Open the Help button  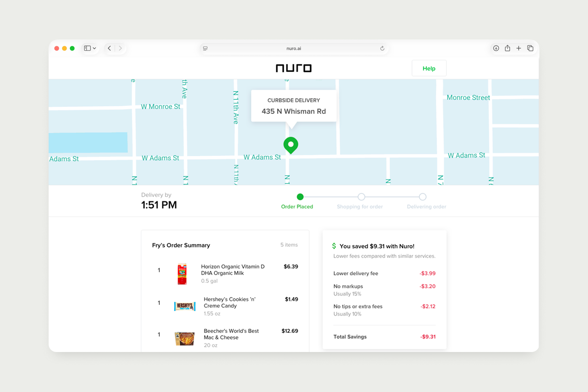429,68
